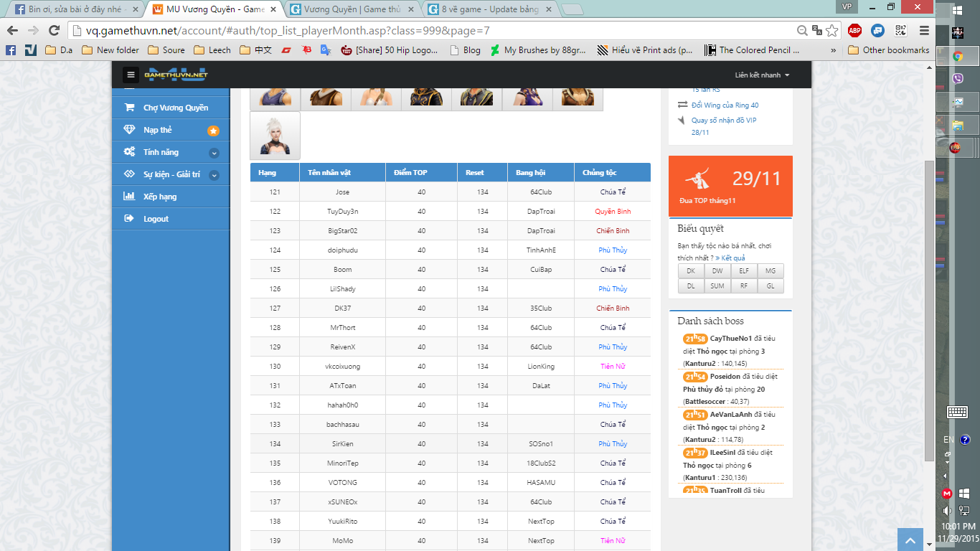This screenshot has width=980, height=551.
Task: Click the Đổi Wing của Ring 40 link
Action: 725,105
